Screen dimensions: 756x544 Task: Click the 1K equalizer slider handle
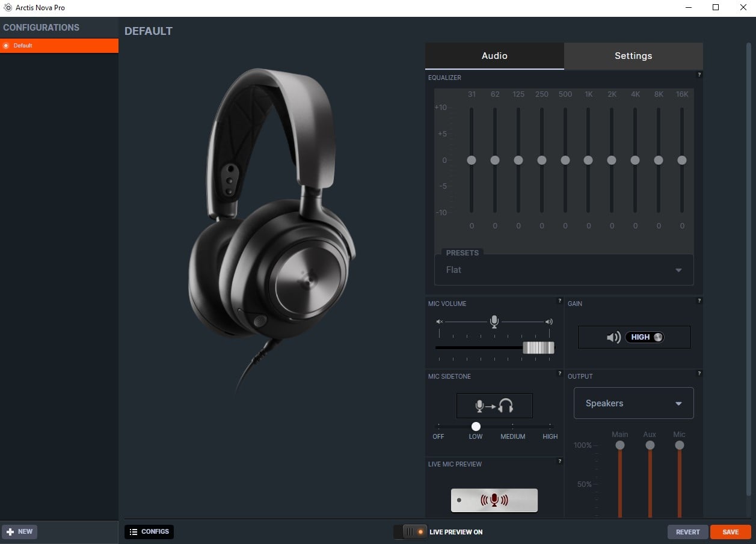[588, 160]
